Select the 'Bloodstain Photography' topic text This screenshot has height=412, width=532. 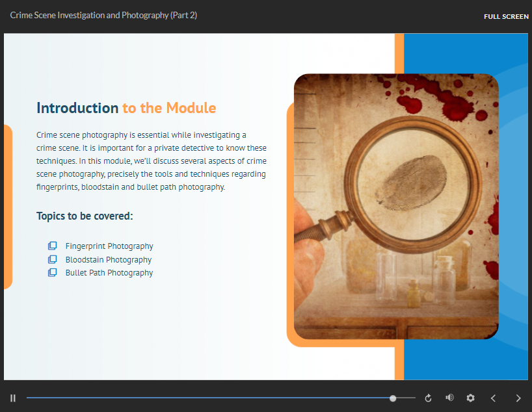pos(109,260)
